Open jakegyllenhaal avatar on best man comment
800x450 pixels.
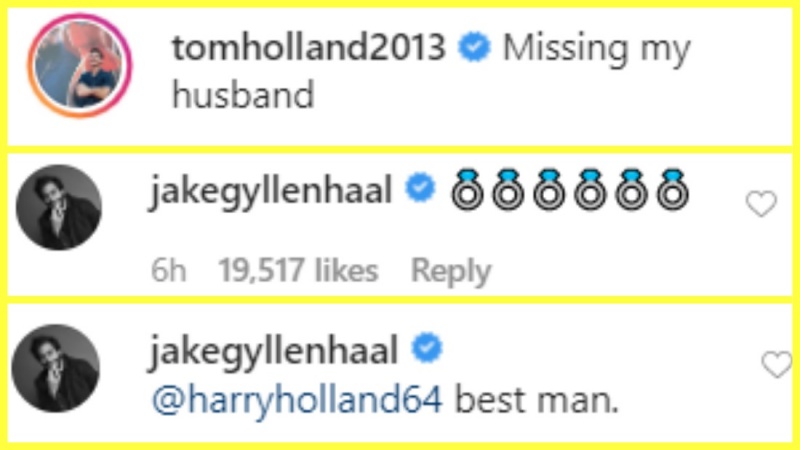pyautogui.click(x=61, y=367)
